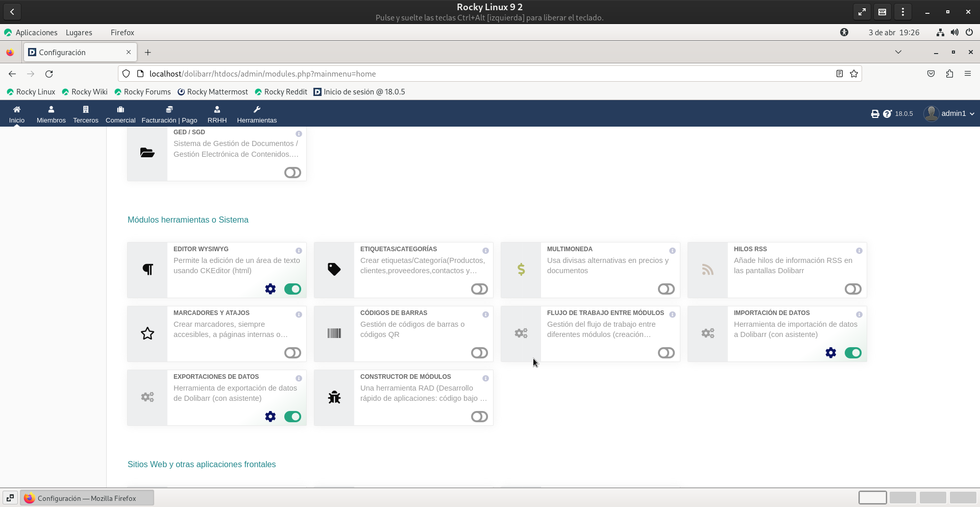Reload the page in Firefox
980x507 pixels.
tap(49, 74)
